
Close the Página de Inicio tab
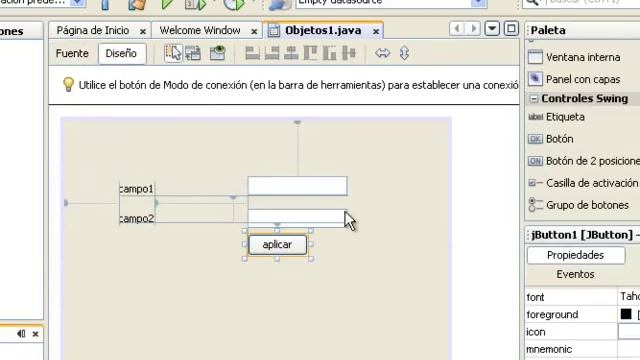[142, 31]
